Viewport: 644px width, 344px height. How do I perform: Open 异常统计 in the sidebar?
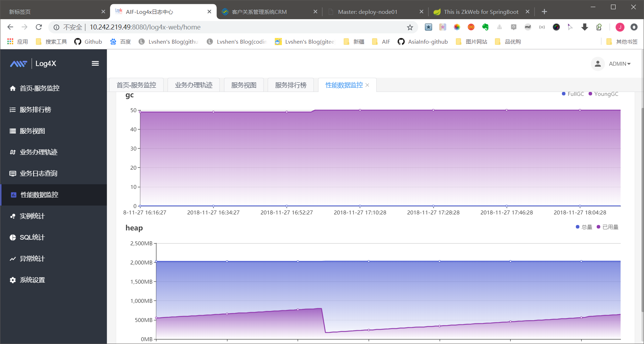[53, 259]
